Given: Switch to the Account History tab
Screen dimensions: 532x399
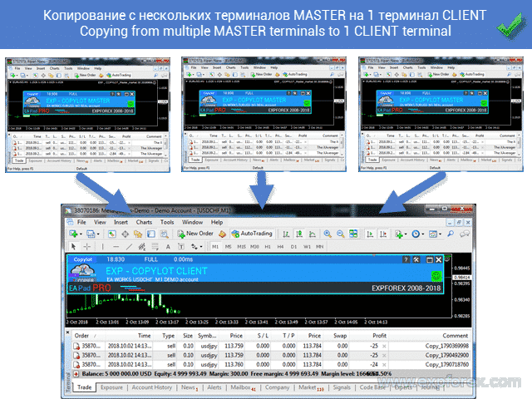Looking at the screenshot, I should click(x=152, y=387).
